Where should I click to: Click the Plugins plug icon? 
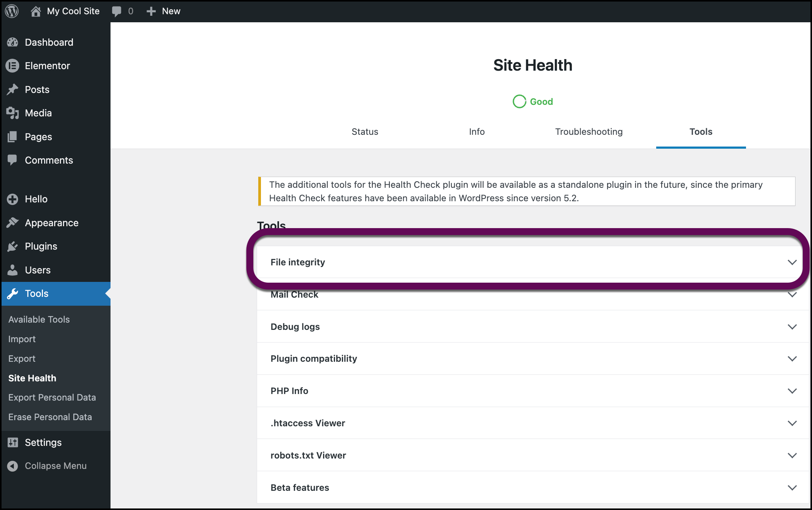tap(13, 246)
